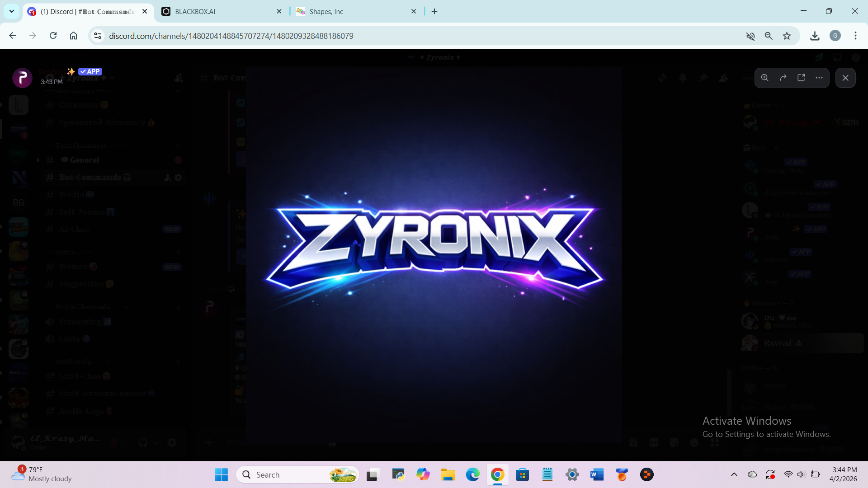Reload the Discord page
Viewport: 868px width, 488px height.
53,36
